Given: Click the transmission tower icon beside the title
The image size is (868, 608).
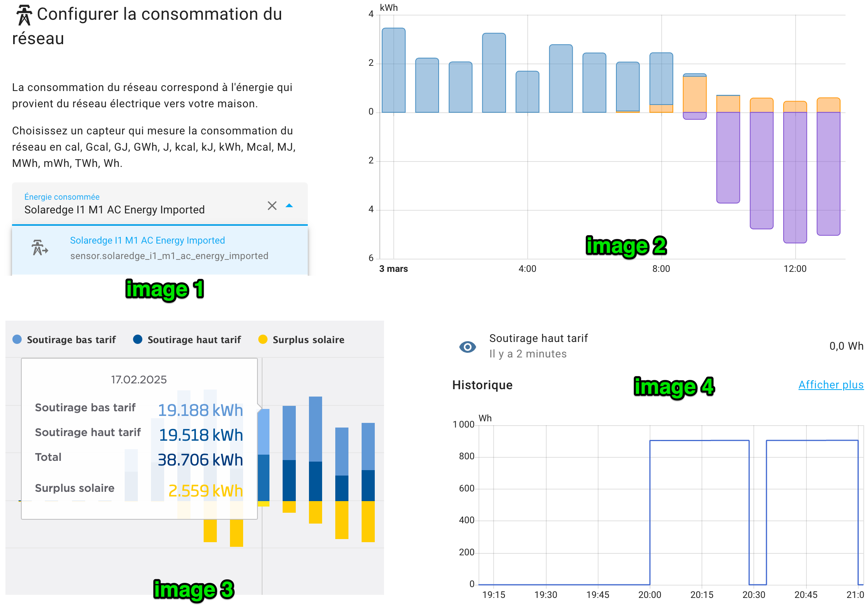Looking at the screenshot, I should pyautogui.click(x=24, y=15).
